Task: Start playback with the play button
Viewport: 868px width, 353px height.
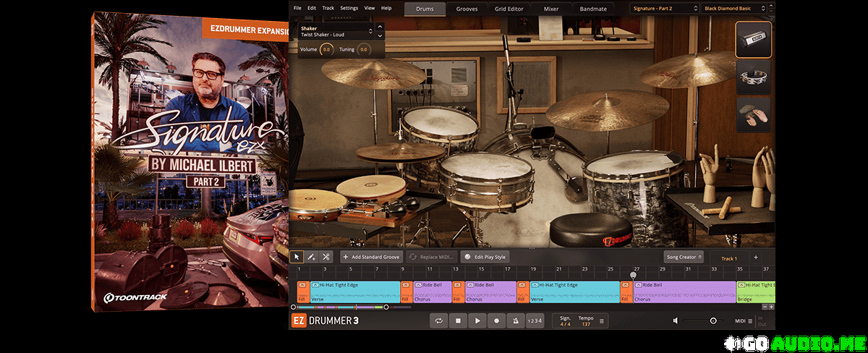Action: coord(477,320)
